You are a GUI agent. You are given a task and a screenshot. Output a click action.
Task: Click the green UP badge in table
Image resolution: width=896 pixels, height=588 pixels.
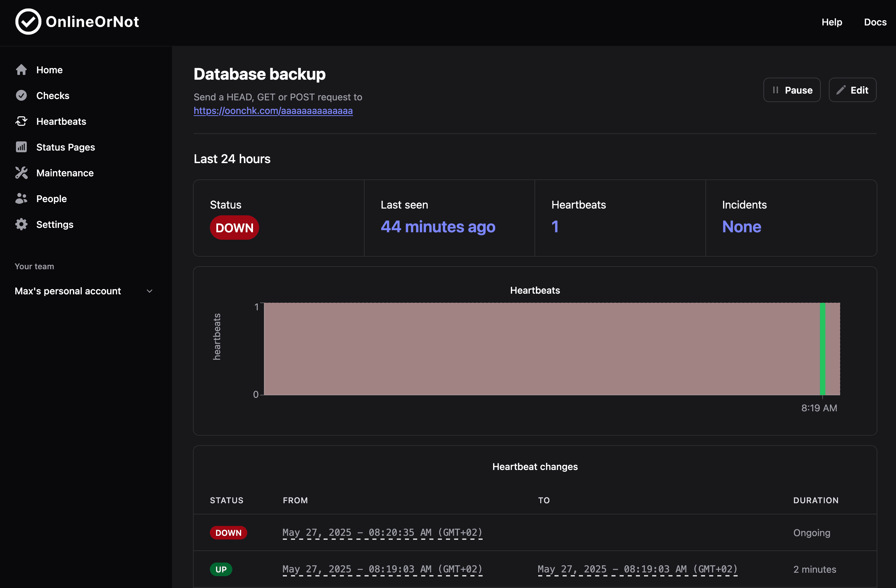point(221,569)
